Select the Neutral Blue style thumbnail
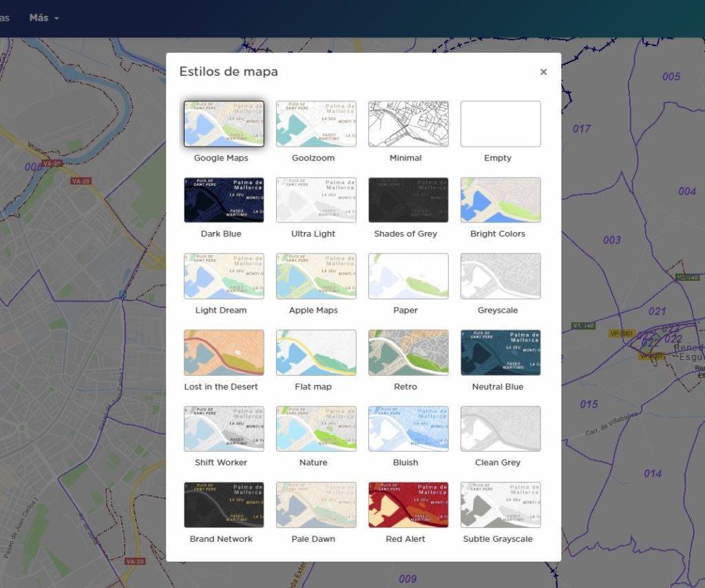The width and height of the screenshot is (705, 588). click(x=501, y=353)
